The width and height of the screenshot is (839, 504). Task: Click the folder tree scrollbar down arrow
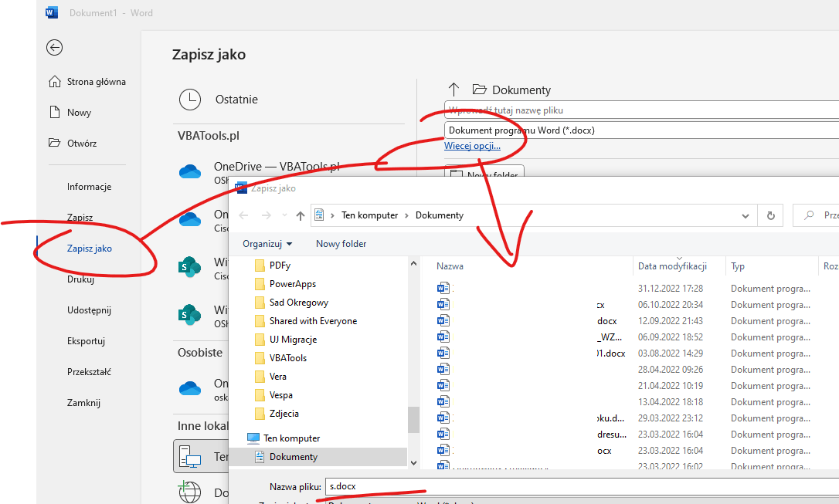click(x=413, y=463)
